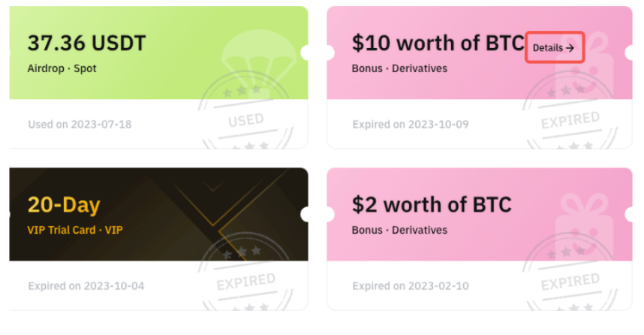Click the VIP Trial Card · VIP label
644x335 pixels.
[x=75, y=230]
